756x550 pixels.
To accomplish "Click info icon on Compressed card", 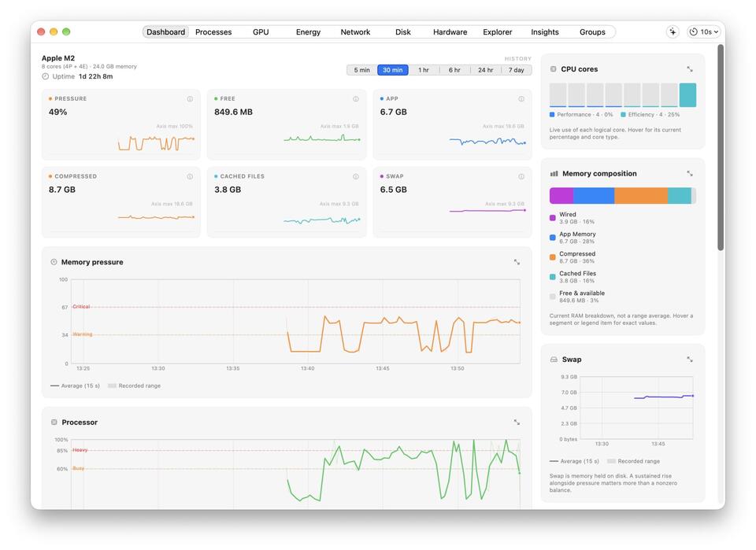I will pos(190,177).
